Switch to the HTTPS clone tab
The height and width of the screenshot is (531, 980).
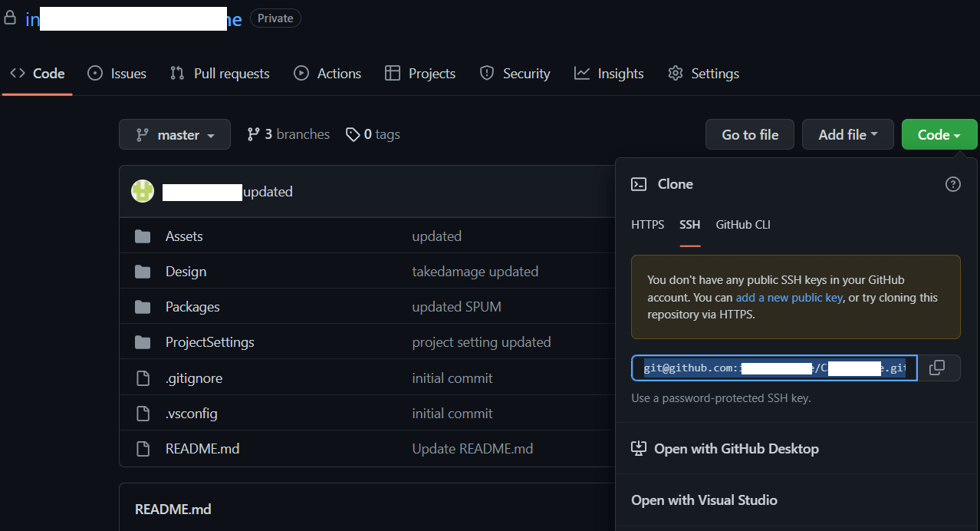(x=648, y=225)
